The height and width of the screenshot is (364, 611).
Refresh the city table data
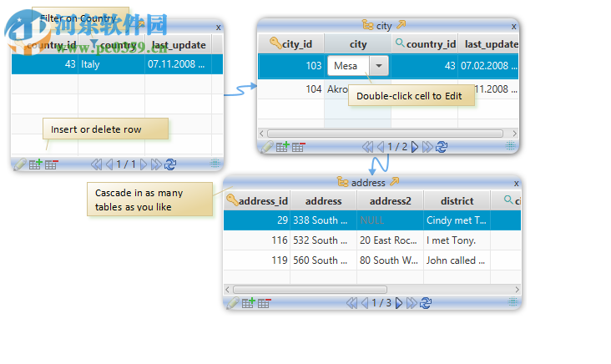(x=442, y=147)
